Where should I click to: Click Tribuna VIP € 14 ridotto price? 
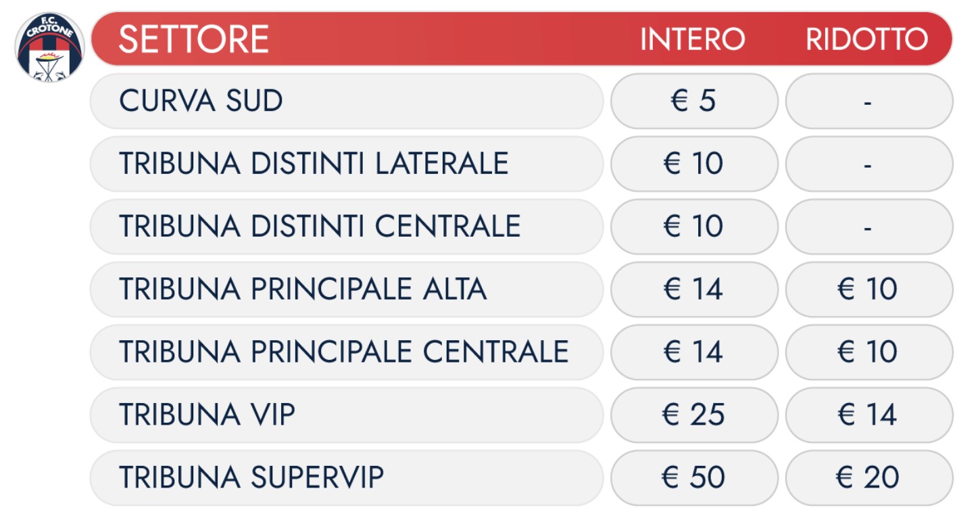[x=869, y=415]
